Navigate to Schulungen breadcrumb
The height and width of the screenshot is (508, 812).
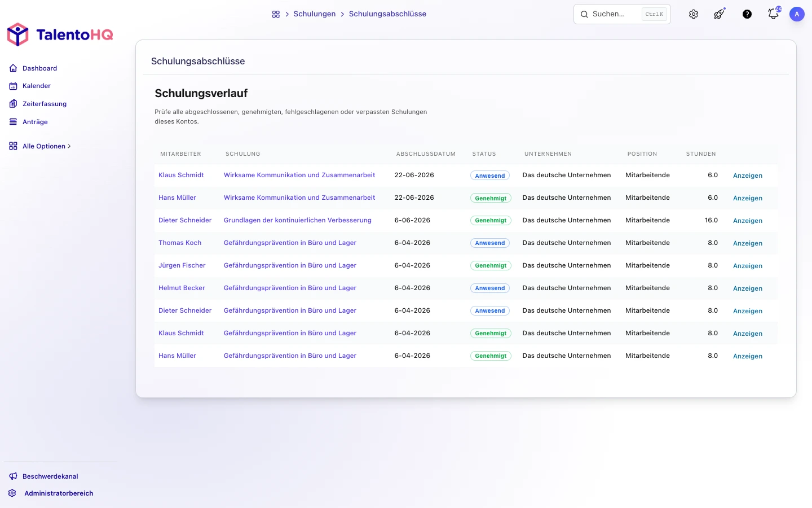315,14
